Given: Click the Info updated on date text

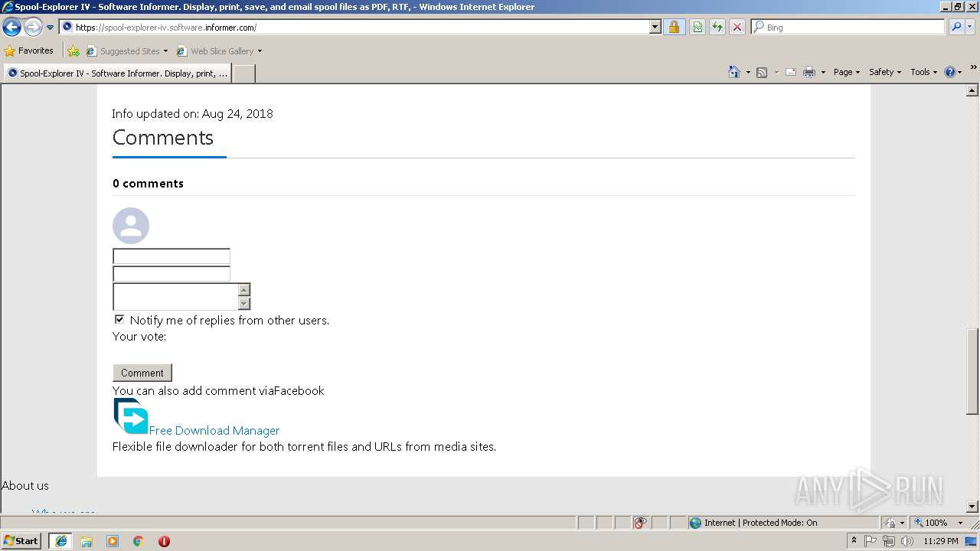Looking at the screenshot, I should click(x=192, y=113).
